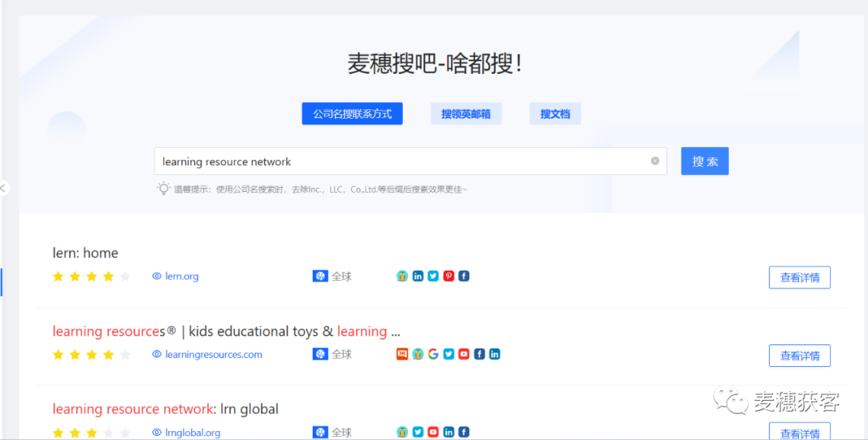This screenshot has width=868, height=440.
Task: Open LinkedIn icon for learningresources.com
Action: (x=495, y=354)
